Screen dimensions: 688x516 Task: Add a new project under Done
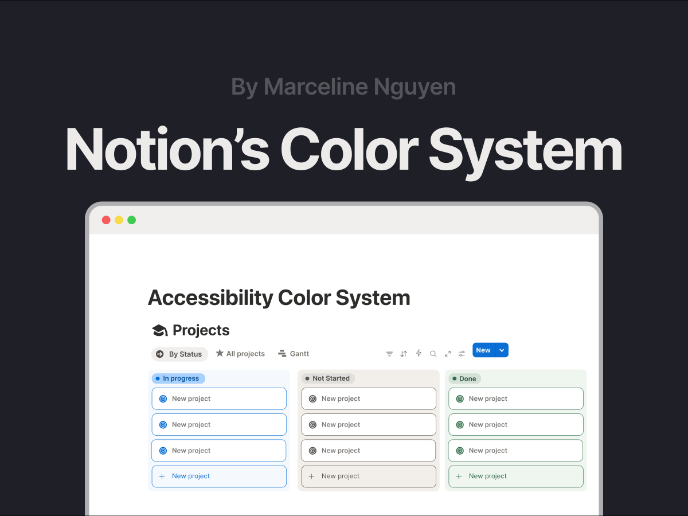pos(516,477)
